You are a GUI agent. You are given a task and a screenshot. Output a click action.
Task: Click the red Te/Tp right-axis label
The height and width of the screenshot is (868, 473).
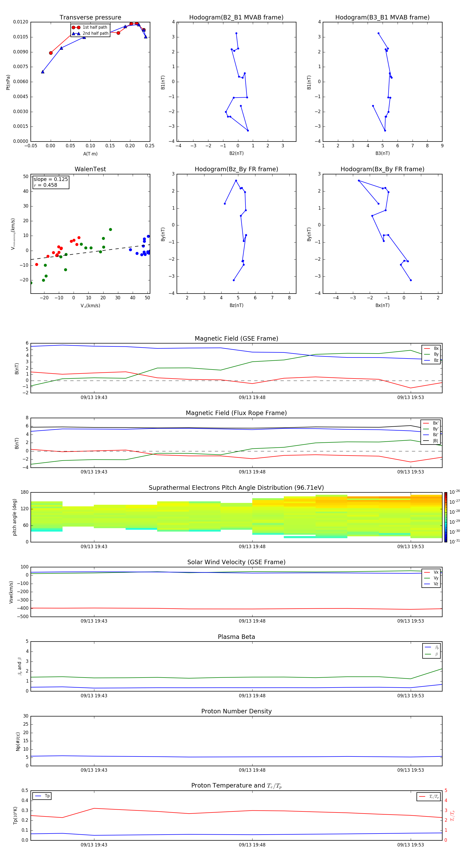pyautogui.click(x=452, y=815)
